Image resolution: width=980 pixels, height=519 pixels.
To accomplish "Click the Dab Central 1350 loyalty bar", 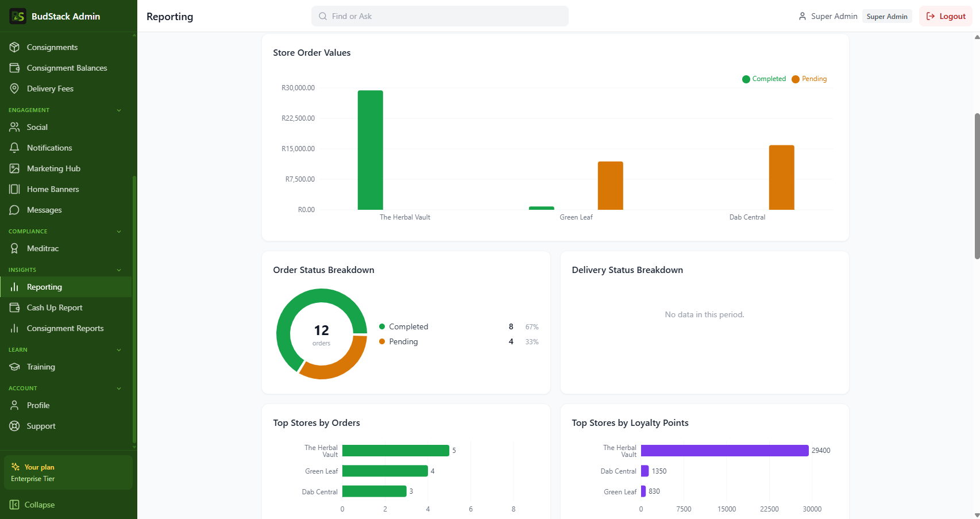I will [645, 471].
